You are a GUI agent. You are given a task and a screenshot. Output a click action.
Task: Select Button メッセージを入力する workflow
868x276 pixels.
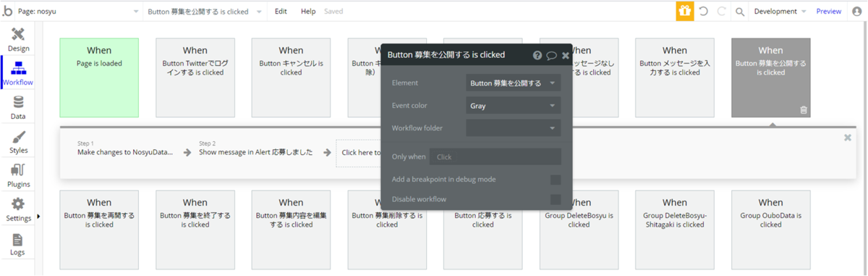[x=675, y=78]
